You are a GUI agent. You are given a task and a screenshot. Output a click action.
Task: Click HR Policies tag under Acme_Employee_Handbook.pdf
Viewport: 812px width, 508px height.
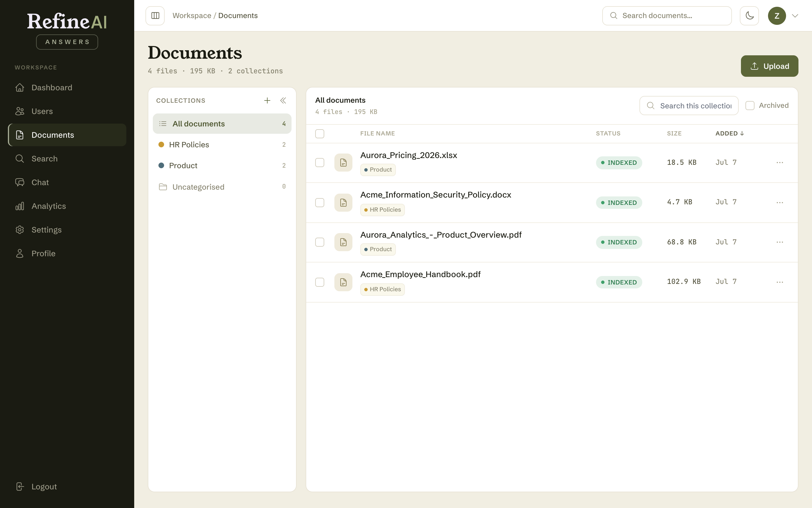point(382,289)
